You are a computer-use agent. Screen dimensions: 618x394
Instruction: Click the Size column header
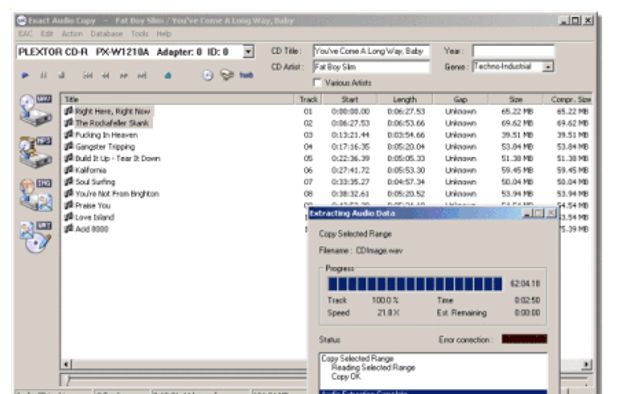[516, 99]
